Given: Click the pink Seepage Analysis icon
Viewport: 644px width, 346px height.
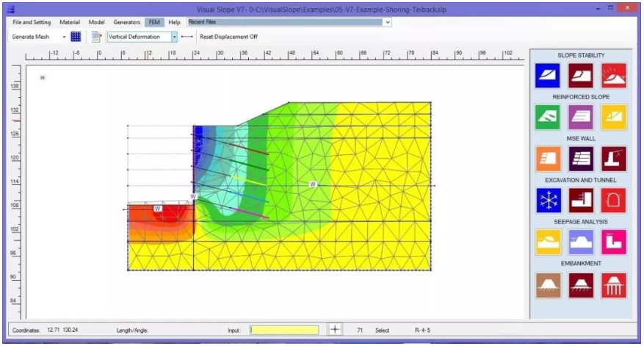Looking at the screenshot, I should pos(614,241).
